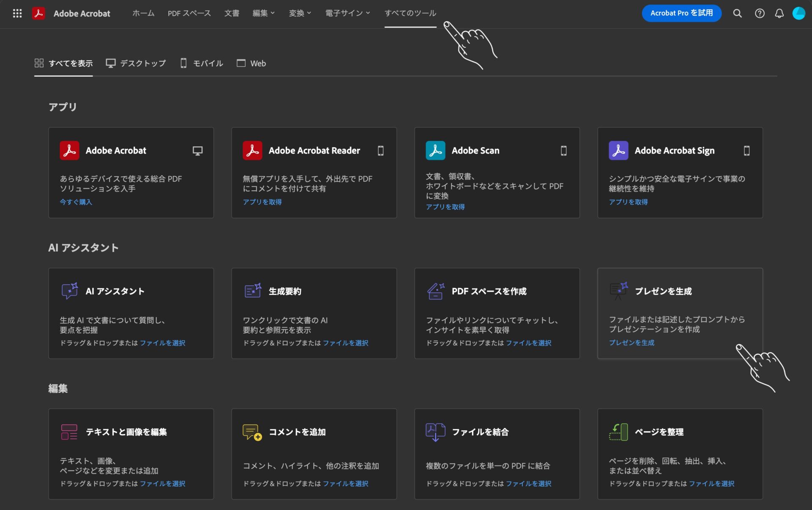Click the Adobe Acrobat Reader app icon

coord(252,151)
